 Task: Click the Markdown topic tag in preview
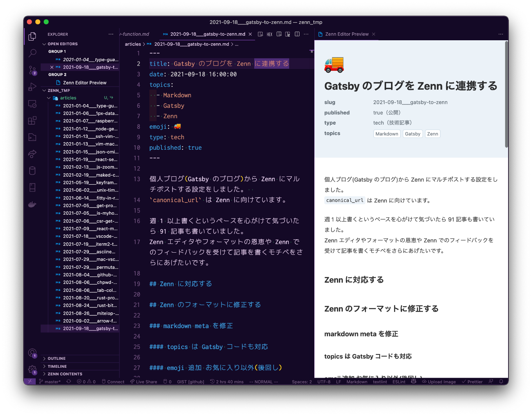click(387, 134)
